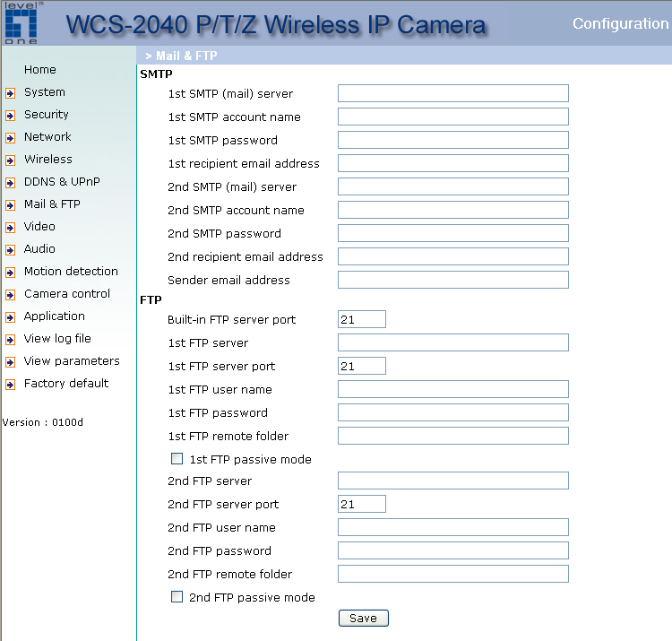This screenshot has width=672, height=641.
Task: Enable 1st FTP passive mode checkbox
Action: click(177, 459)
